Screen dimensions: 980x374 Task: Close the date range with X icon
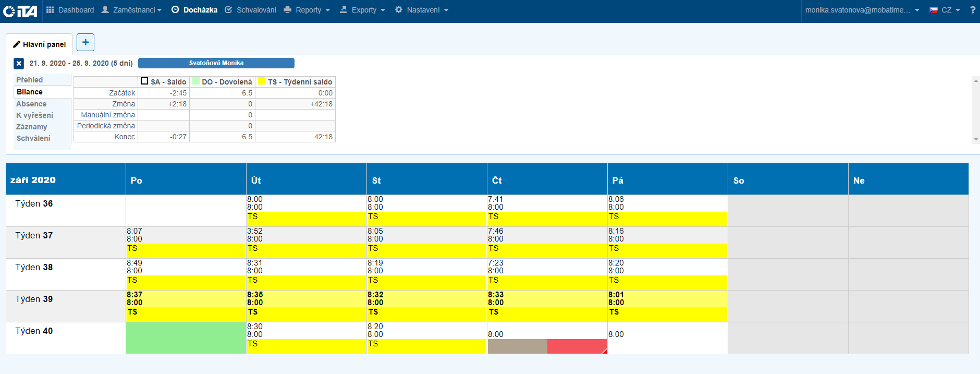click(19, 64)
